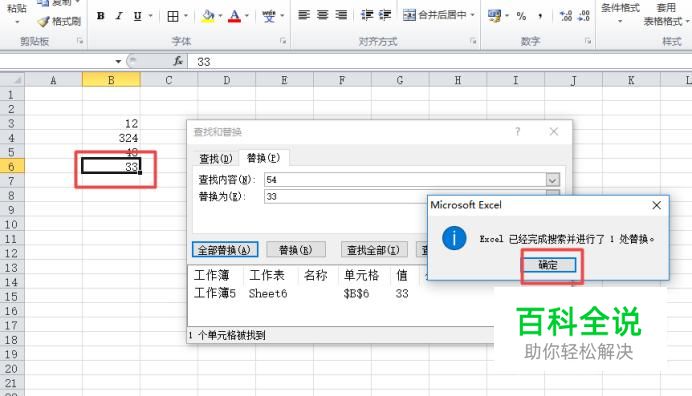Apply the red font color

click(x=234, y=16)
